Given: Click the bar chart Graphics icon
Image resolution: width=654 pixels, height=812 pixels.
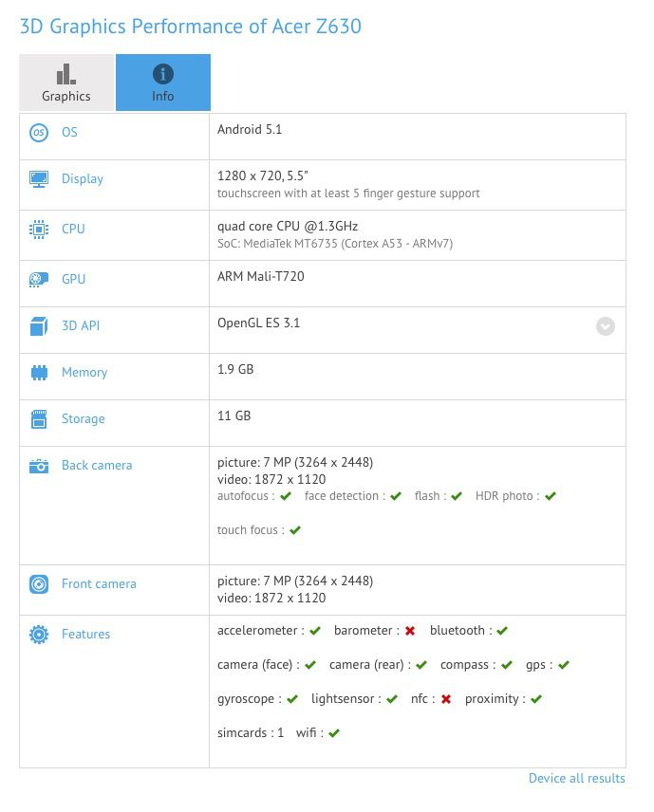Looking at the screenshot, I should coord(66,74).
